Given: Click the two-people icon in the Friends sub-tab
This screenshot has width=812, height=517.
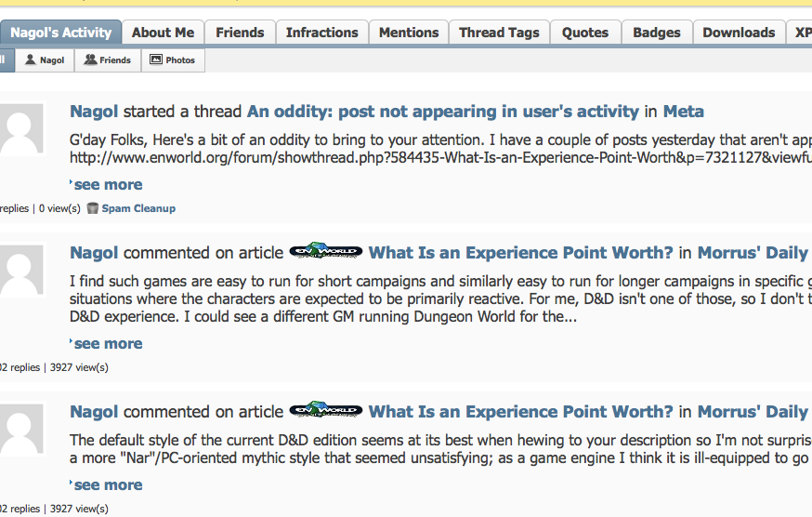Looking at the screenshot, I should coord(90,60).
